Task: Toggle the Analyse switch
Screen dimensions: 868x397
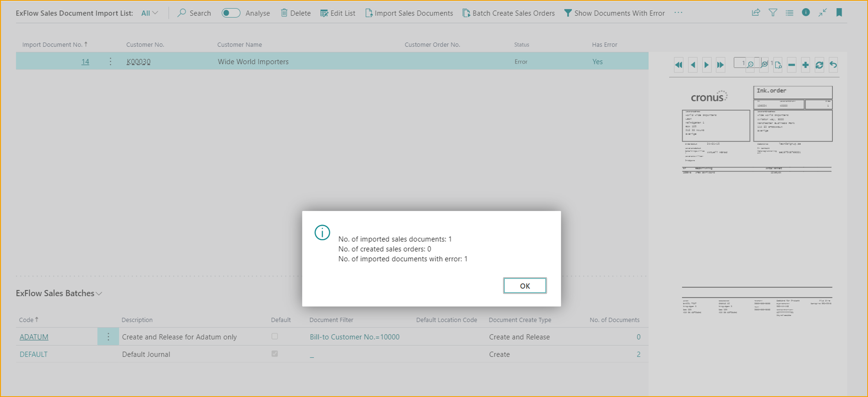Action: (231, 13)
